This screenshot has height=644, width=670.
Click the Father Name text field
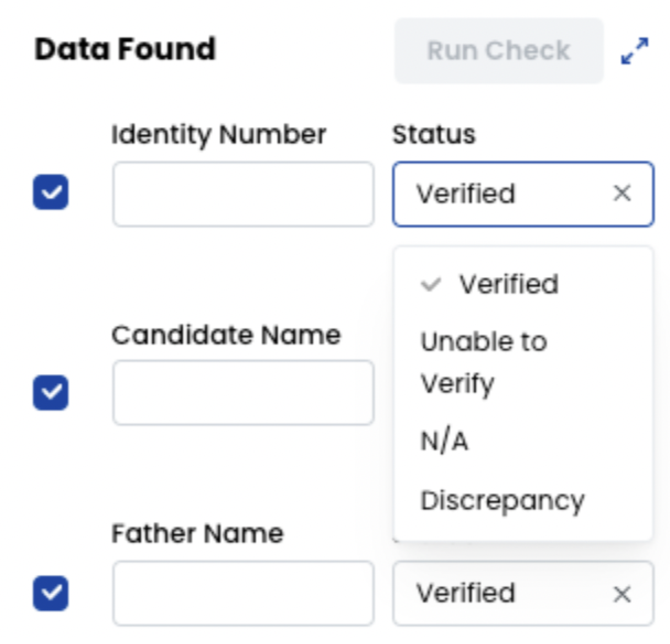pyautogui.click(x=243, y=593)
